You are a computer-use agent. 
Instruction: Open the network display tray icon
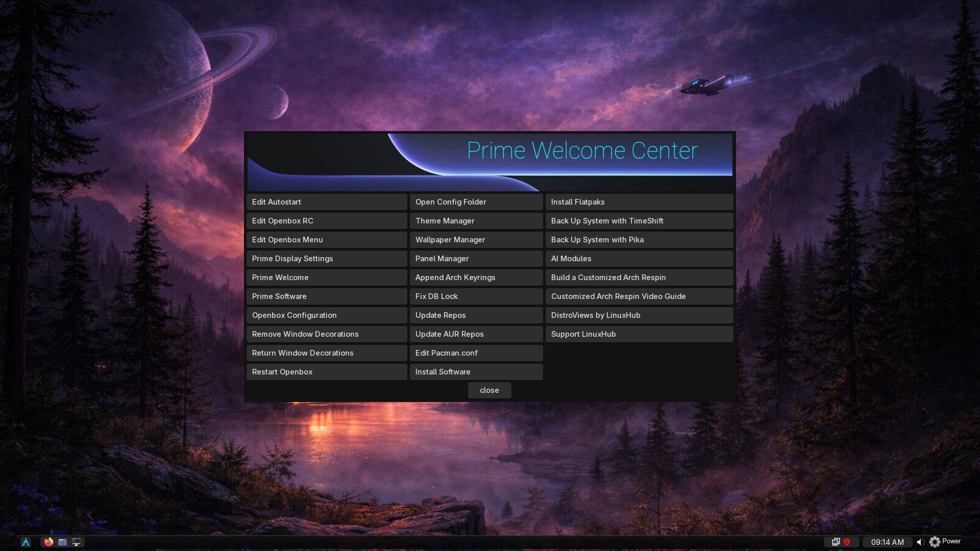(x=836, y=542)
